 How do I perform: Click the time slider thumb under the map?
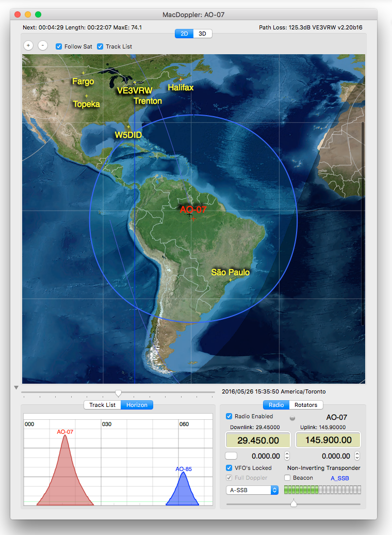tap(118, 393)
